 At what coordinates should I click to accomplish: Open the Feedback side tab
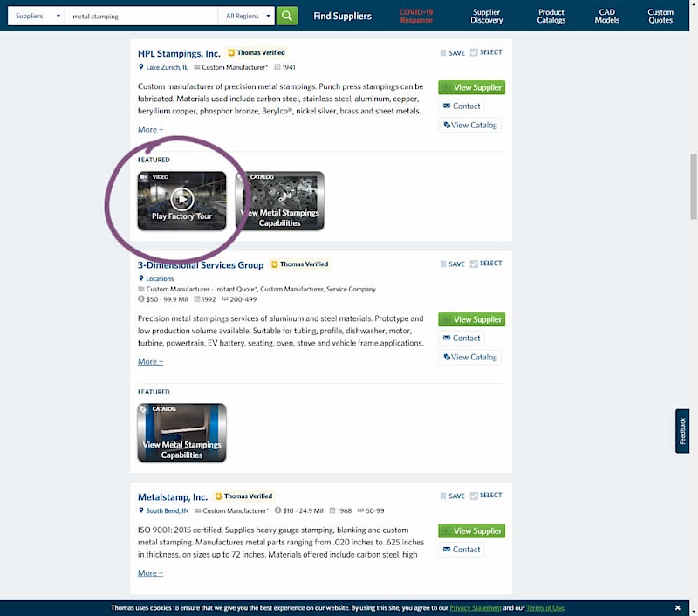point(682,431)
